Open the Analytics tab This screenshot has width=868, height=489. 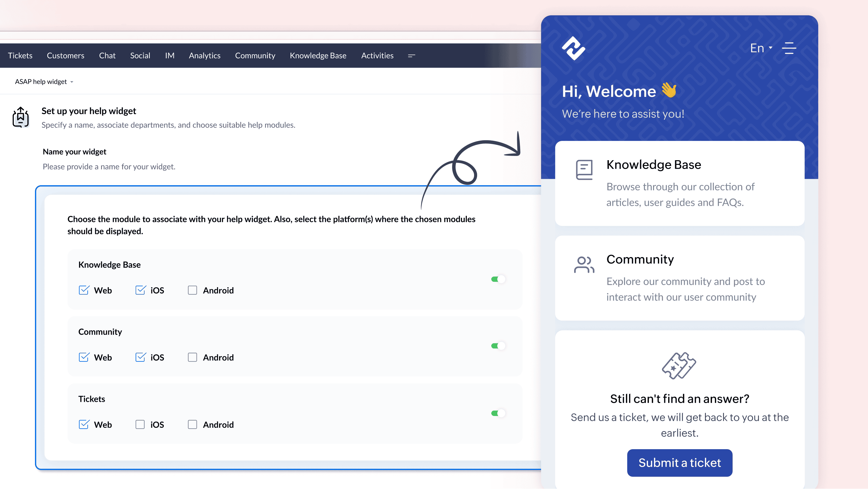pos(205,56)
